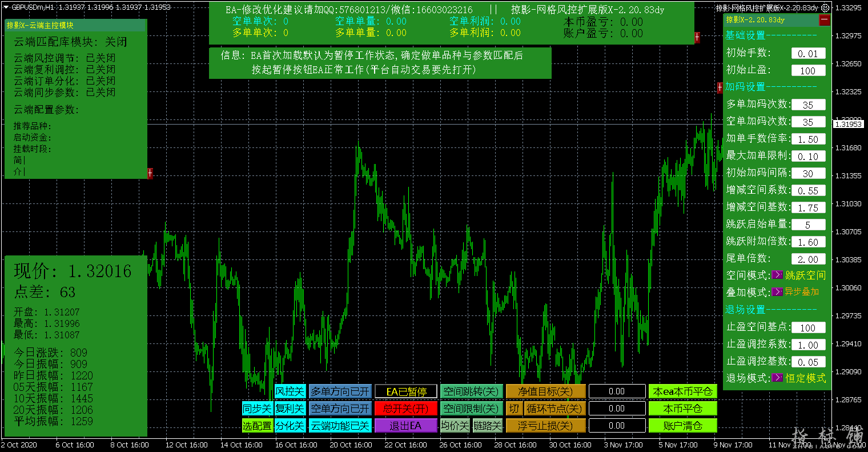Open the 空间模式 arrow selector
This screenshot has width=868, height=452.
[777, 275]
